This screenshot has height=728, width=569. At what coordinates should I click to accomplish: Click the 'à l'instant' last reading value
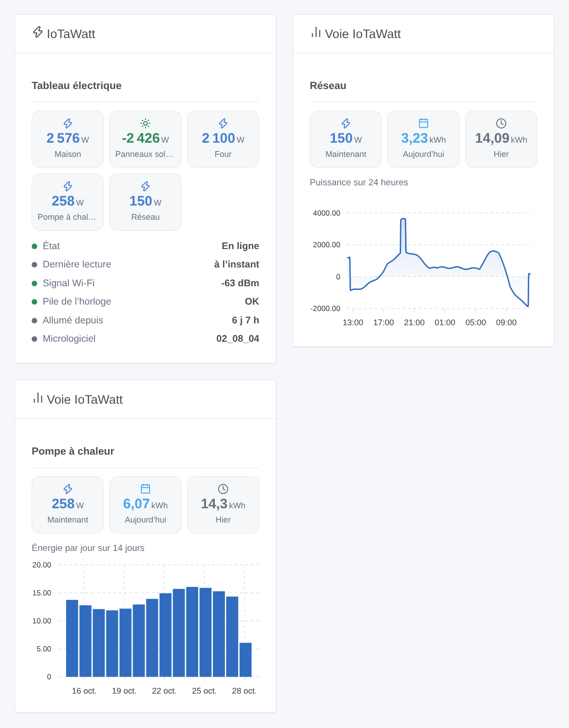(237, 264)
